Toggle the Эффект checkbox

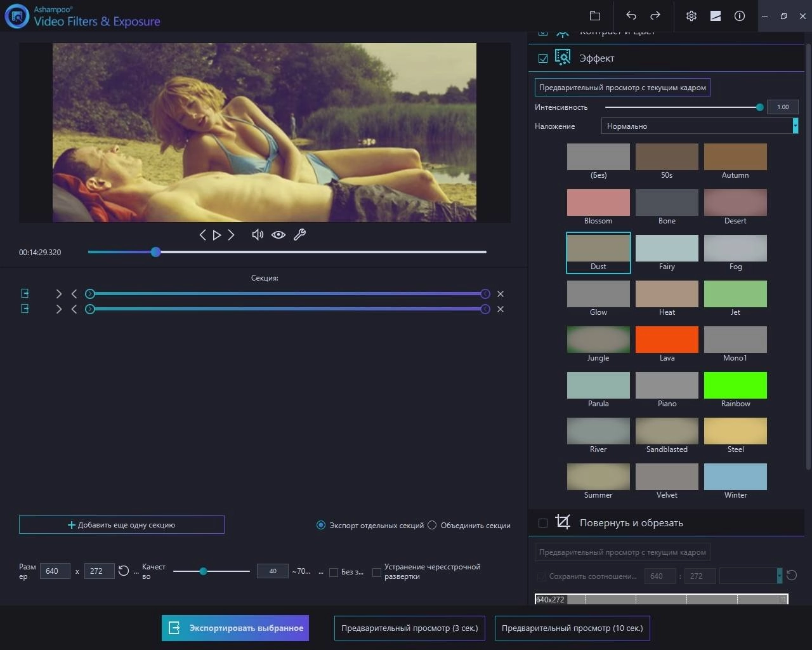[x=543, y=58]
